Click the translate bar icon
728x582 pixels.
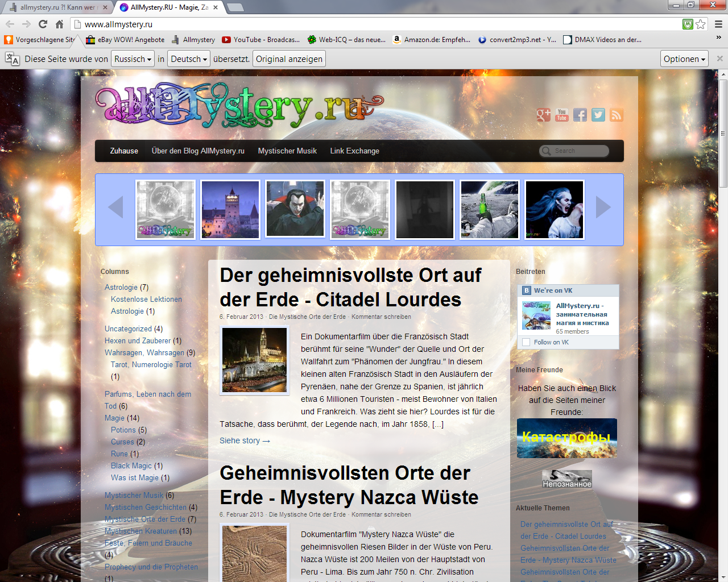[12, 59]
